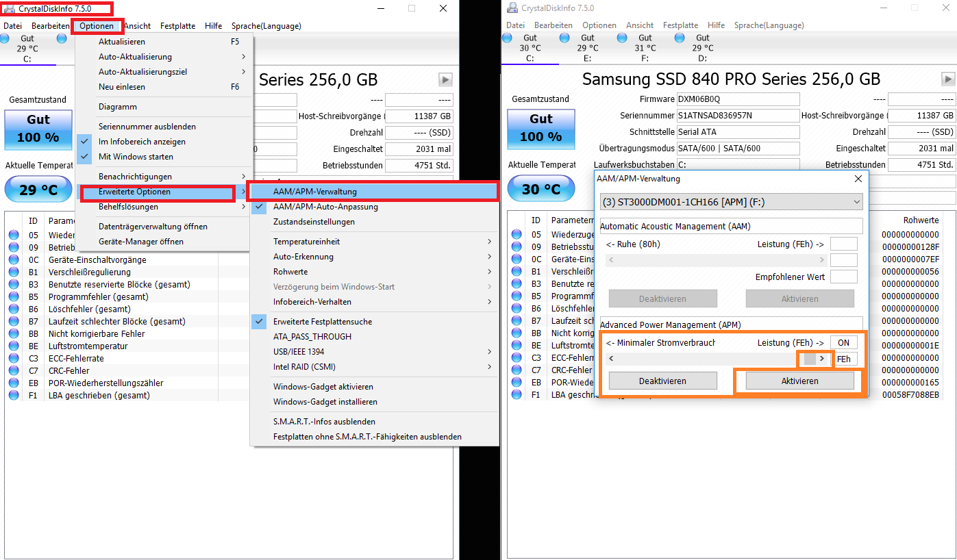957x560 pixels.
Task: Click status orb of ECC-Fehlerrate row in left window
Action: (x=14, y=358)
